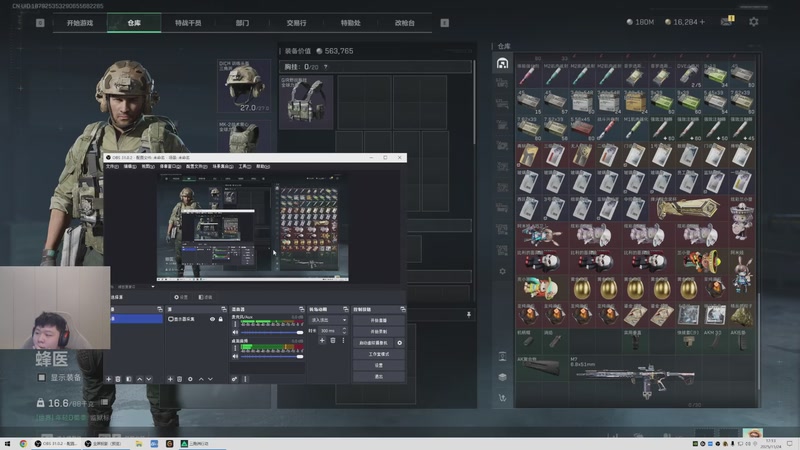This screenshot has width=800, height=450.
Task: Open the 工具 menu in OBS
Action: pos(245,166)
